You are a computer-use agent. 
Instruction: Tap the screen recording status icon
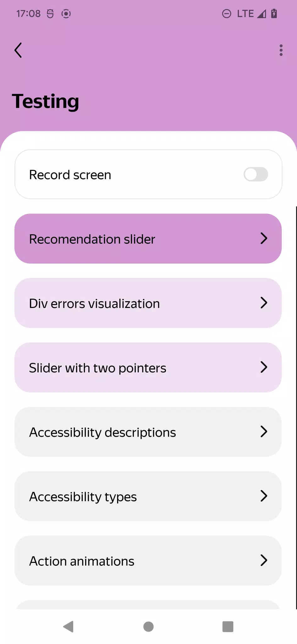click(x=66, y=14)
